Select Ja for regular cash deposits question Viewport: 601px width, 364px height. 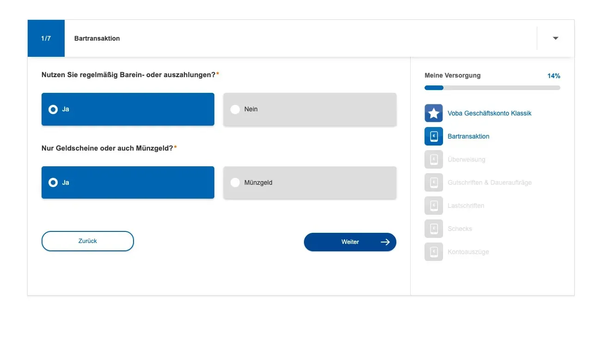pos(128,109)
